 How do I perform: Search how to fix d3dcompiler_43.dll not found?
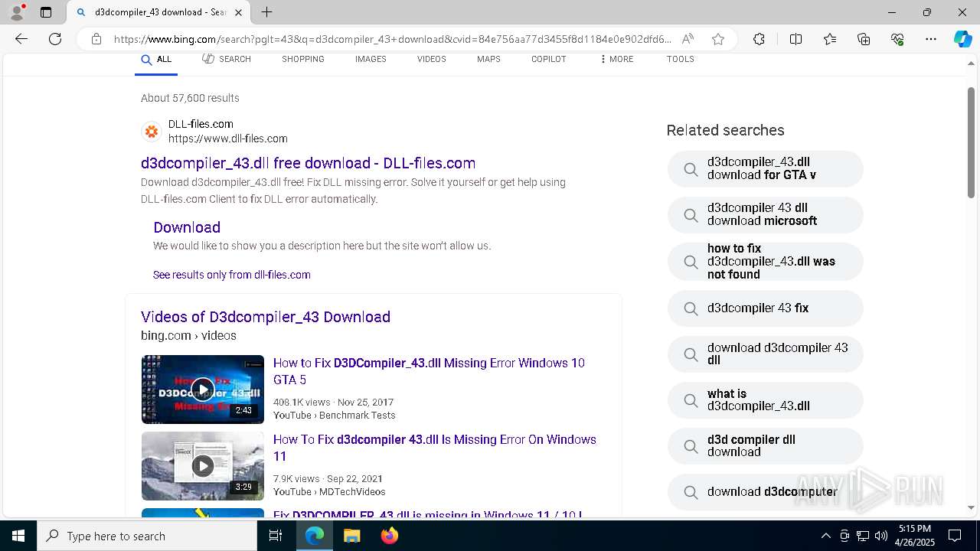pos(766,262)
